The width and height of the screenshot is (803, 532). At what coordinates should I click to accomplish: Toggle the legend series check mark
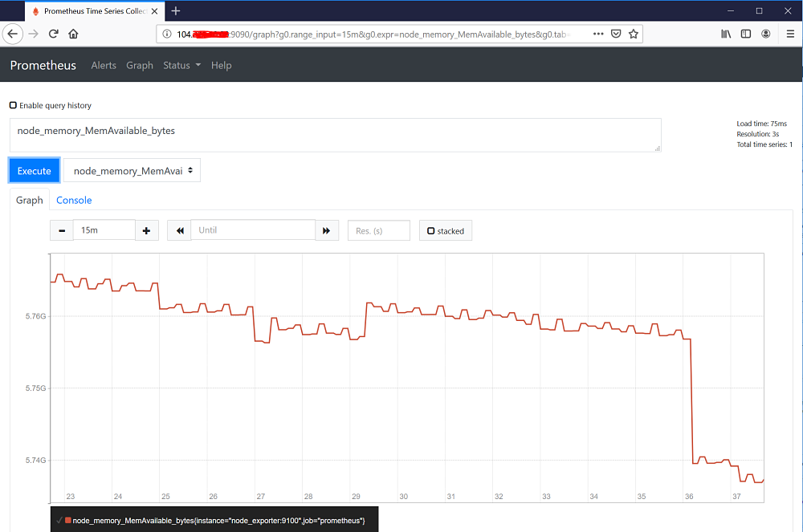(x=59, y=520)
